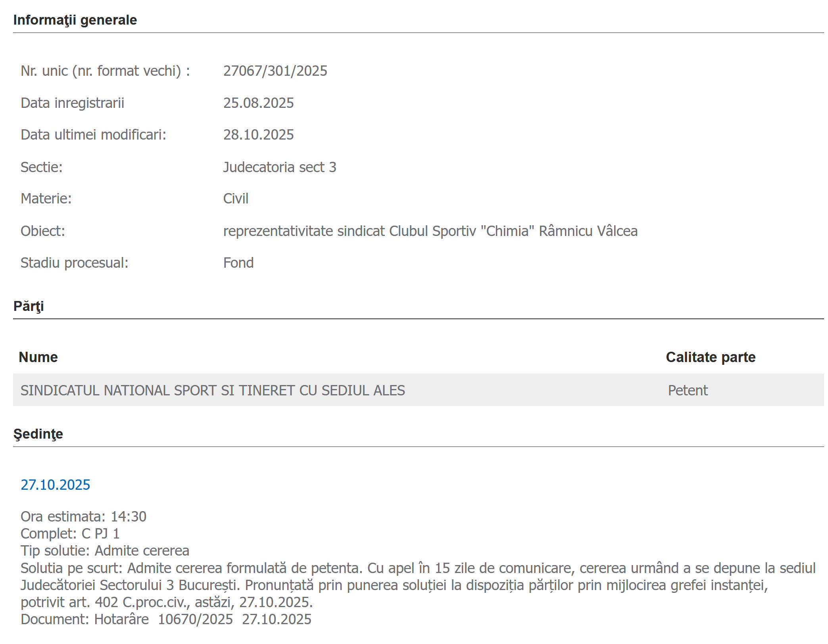Screen dimensions: 828x644
Task: Click the Informaţii generale section heading
Action: 75,20
